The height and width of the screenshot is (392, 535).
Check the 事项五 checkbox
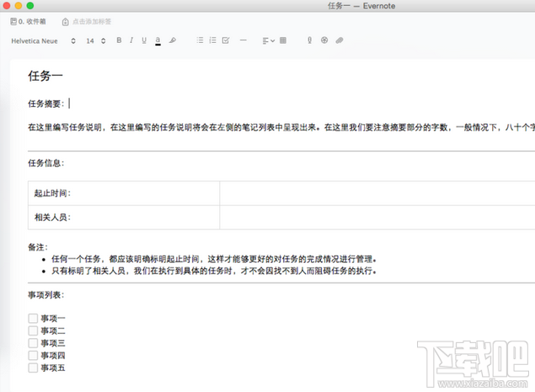click(x=33, y=368)
